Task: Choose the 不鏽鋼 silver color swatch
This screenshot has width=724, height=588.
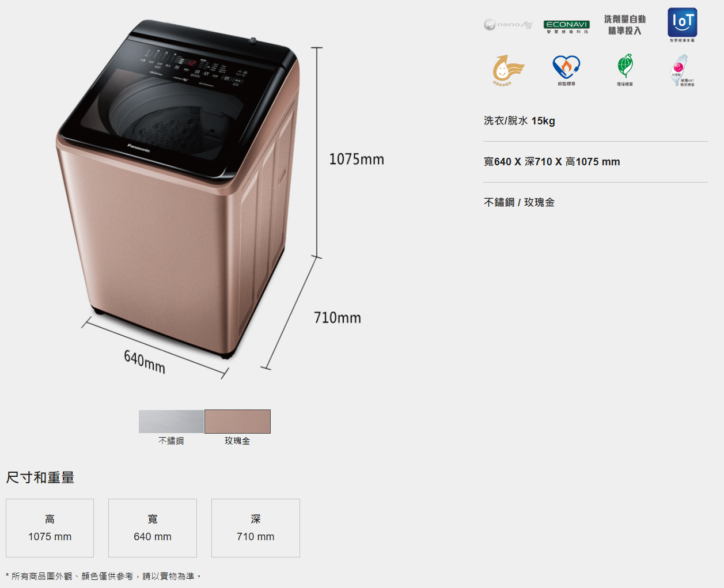Action: click(171, 422)
